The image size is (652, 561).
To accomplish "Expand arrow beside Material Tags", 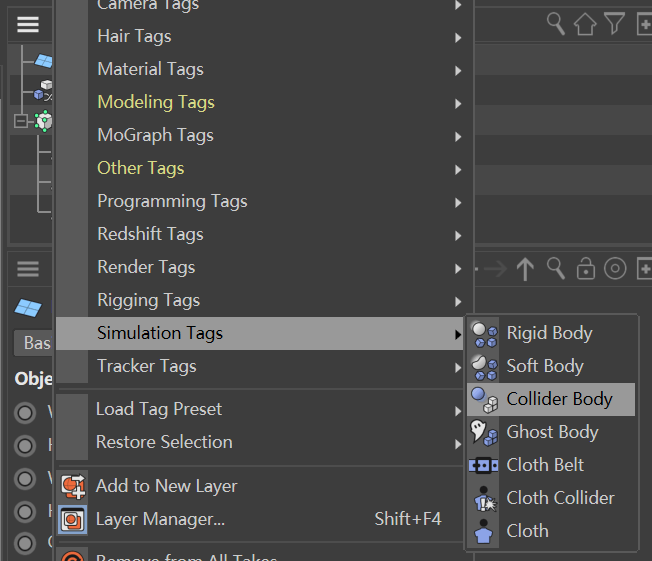I will click(x=458, y=70).
